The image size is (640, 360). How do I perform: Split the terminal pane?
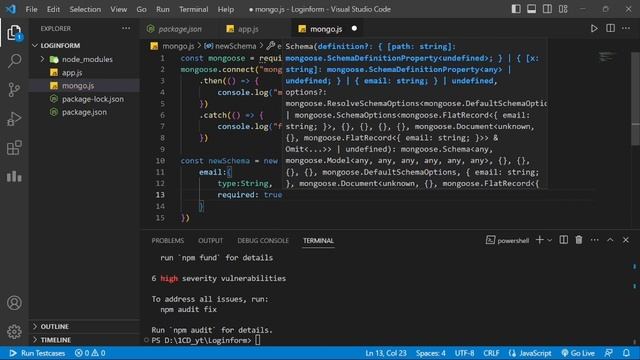[563, 240]
